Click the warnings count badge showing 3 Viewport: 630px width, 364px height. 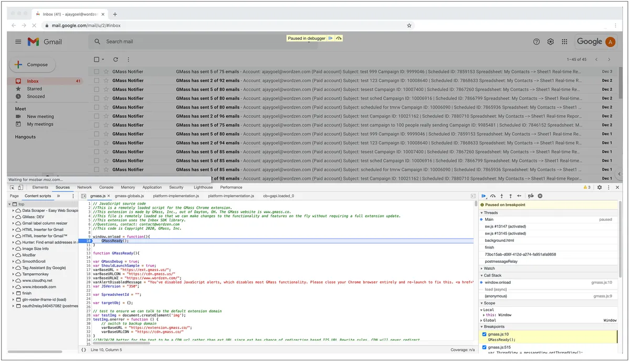(587, 187)
